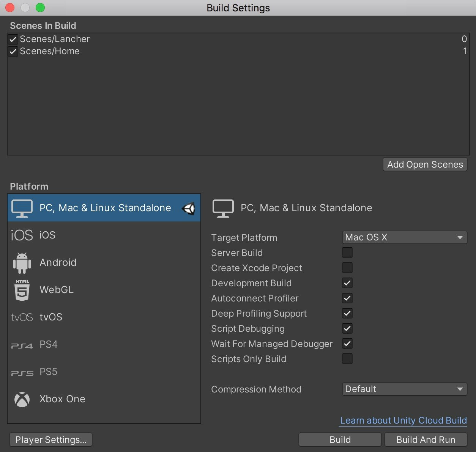Click the Wait For Managed Debugger label
Viewport: 476px width, 452px height.
pos(272,344)
